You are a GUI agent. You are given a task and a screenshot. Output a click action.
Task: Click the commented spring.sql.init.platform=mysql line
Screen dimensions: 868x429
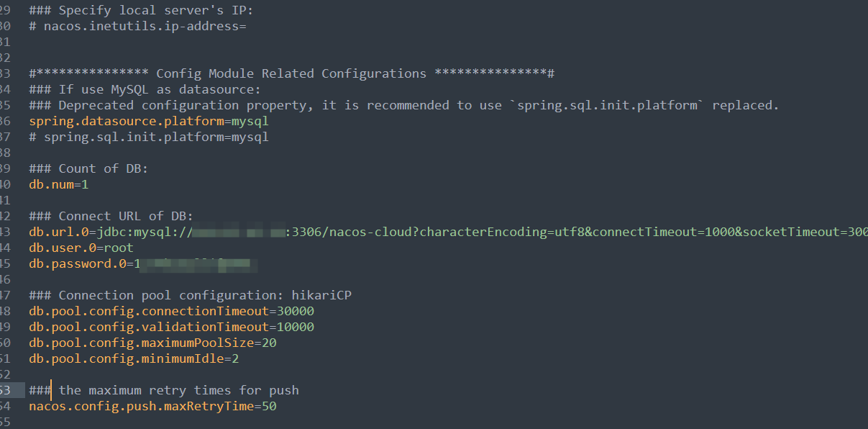pyautogui.click(x=149, y=137)
